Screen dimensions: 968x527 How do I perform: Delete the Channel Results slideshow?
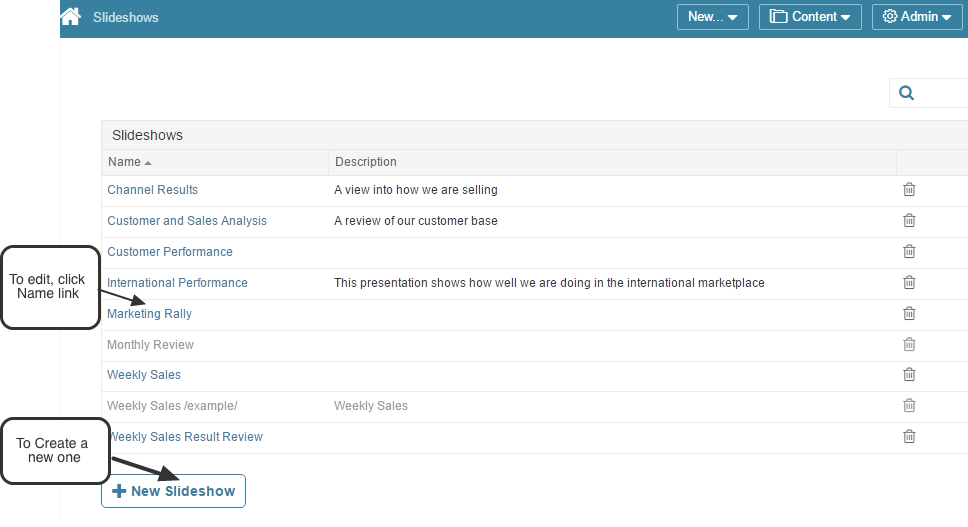[909, 190]
